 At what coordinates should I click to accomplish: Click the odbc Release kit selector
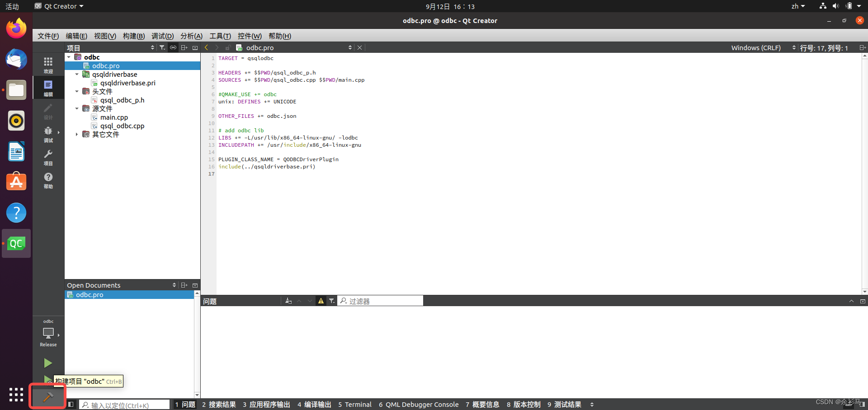point(48,333)
